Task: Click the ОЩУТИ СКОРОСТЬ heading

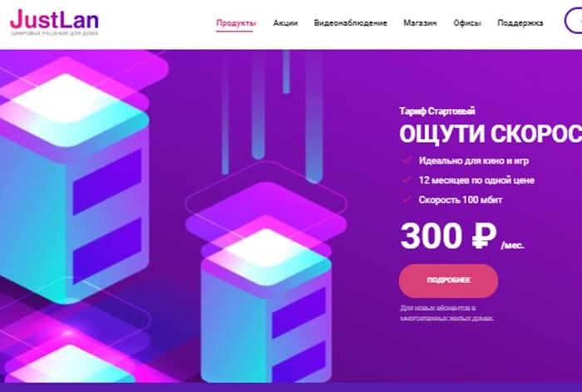Action: tap(491, 134)
